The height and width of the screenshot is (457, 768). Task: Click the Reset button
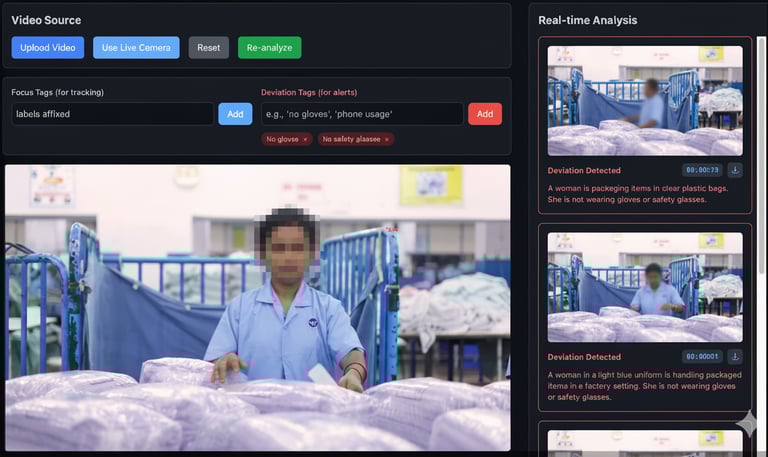point(209,48)
